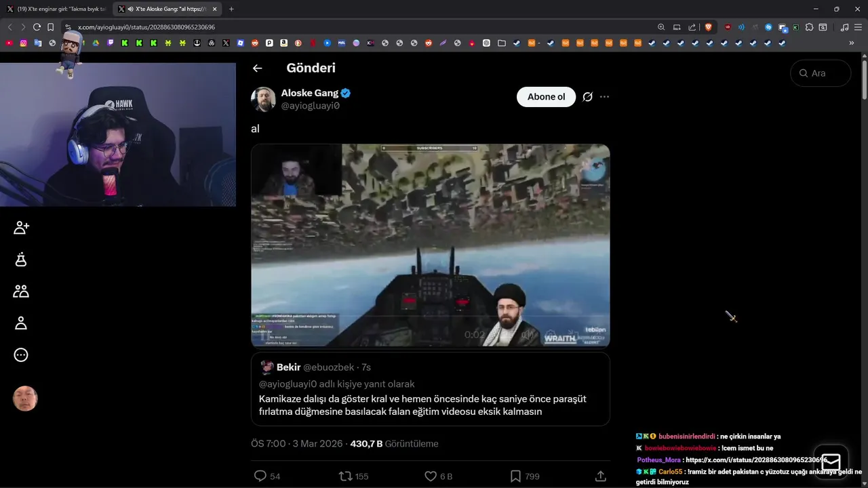Click the Brave shields lion icon
This screenshot has width=868, height=488.
[x=709, y=27]
